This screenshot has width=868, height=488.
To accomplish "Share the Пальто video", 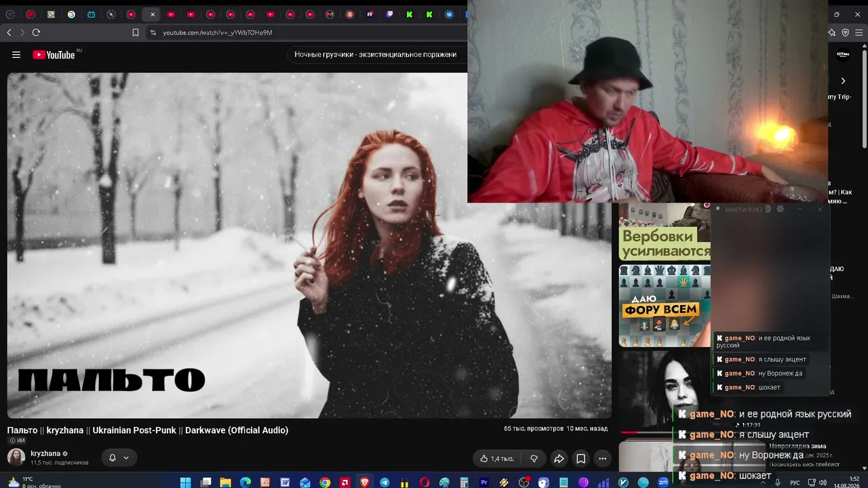I will 559,459.
